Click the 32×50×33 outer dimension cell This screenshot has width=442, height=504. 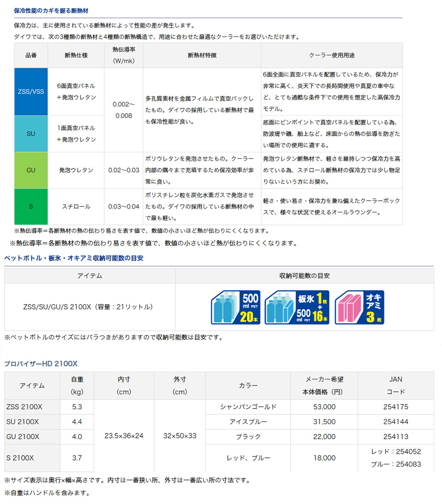tap(180, 436)
